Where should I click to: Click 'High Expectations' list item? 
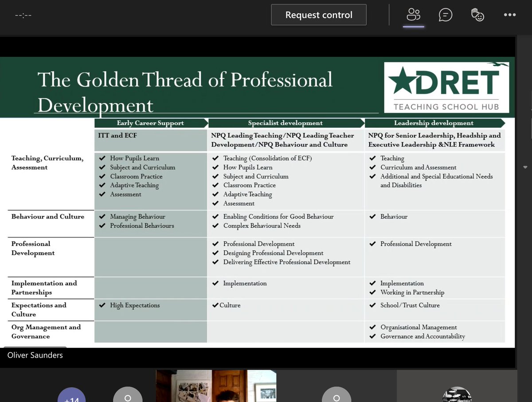point(135,305)
